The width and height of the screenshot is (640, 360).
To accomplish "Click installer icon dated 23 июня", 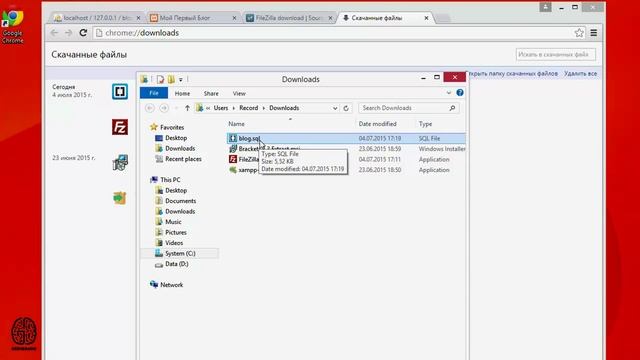I will [x=120, y=162].
